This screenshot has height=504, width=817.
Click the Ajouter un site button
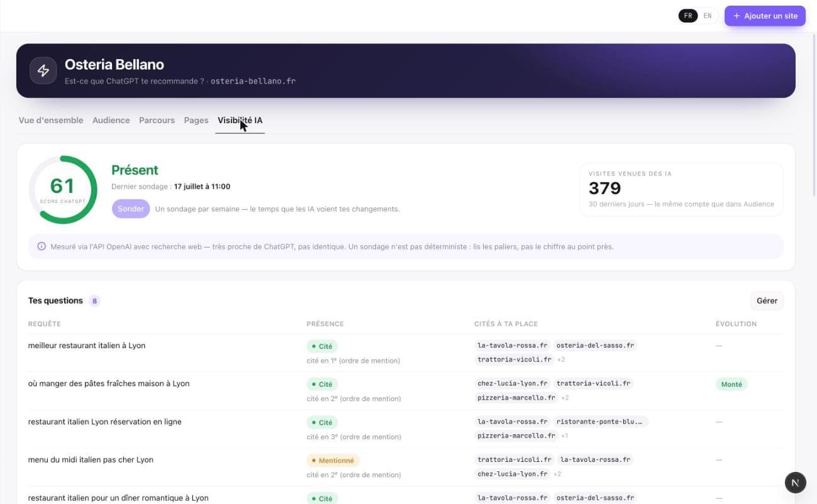pos(765,16)
